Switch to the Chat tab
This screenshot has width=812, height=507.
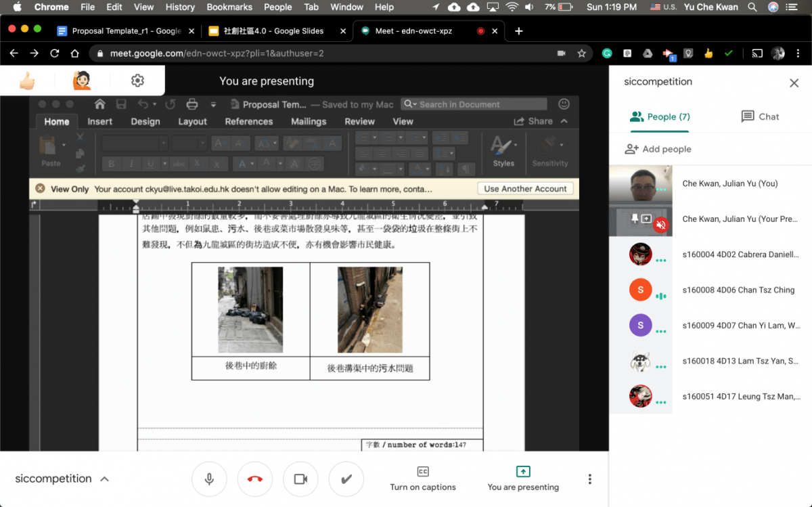pyautogui.click(x=760, y=116)
